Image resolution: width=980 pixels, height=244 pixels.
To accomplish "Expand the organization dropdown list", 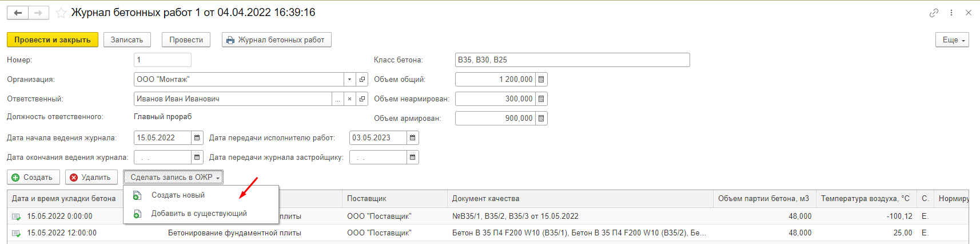I will pyautogui.click(x=349, y=80).
